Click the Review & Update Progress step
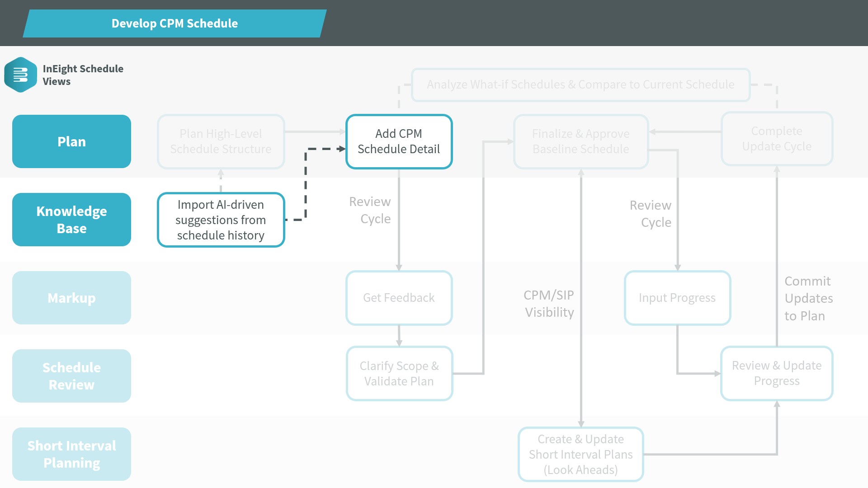This screenshot has width=868, height=488. (776, 373)
